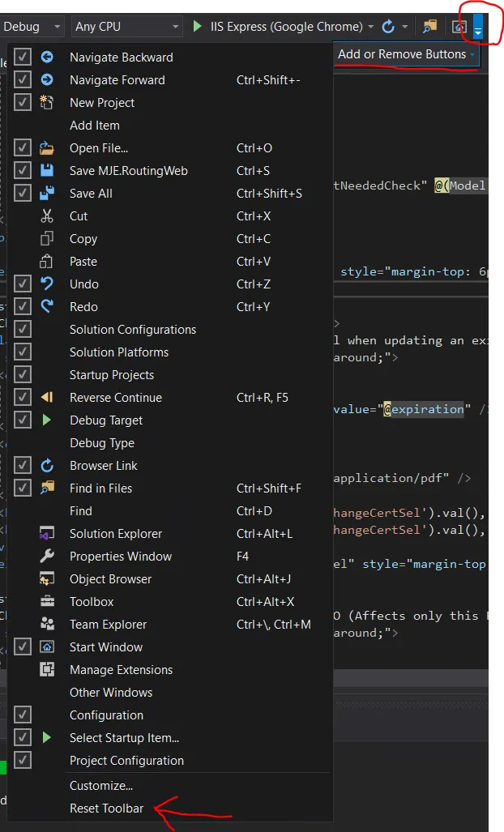This screenshot has height=832, width=504.
Task: Click the Find in Files toolbar icon
Action: [x=430, y=27]
